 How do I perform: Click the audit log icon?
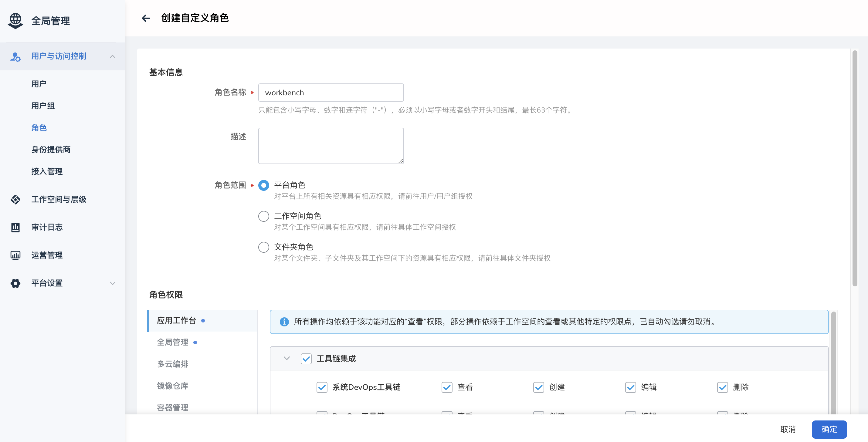coord(15,228)
